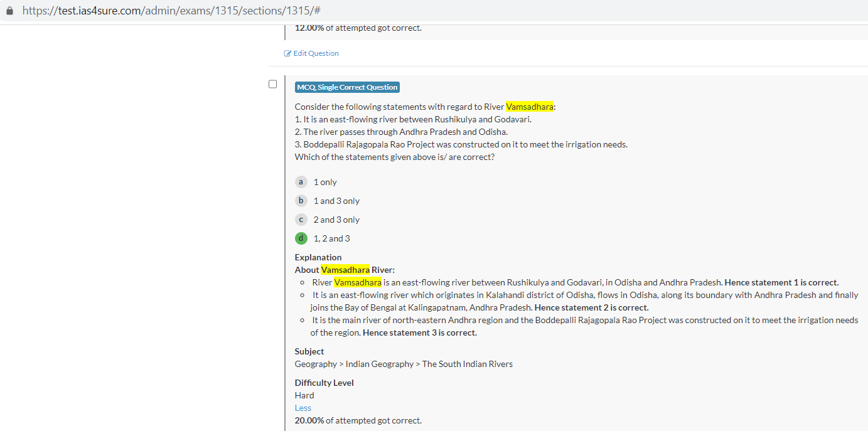Click the Difficulty Level heading

coord(324,383)
